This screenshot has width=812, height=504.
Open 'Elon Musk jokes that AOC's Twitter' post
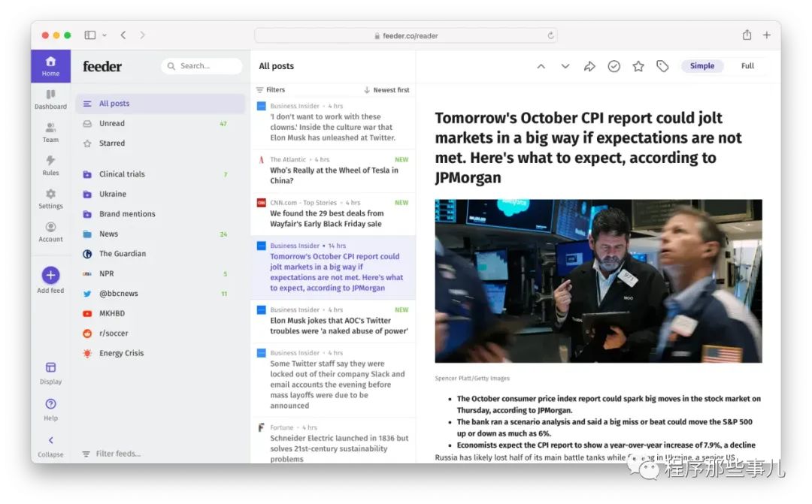(x=333, y=320)
